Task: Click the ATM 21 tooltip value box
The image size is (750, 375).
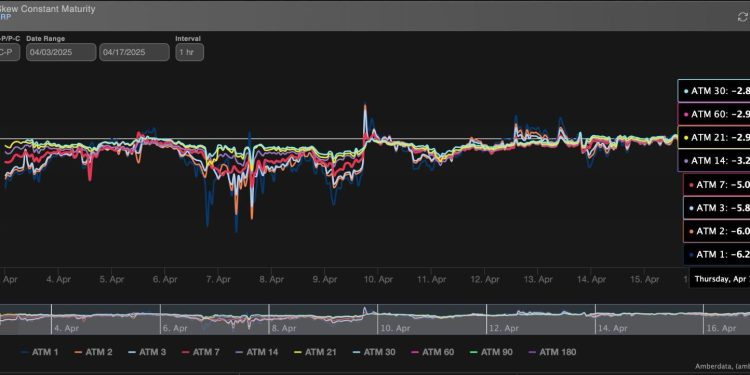Action: [714, 138]
